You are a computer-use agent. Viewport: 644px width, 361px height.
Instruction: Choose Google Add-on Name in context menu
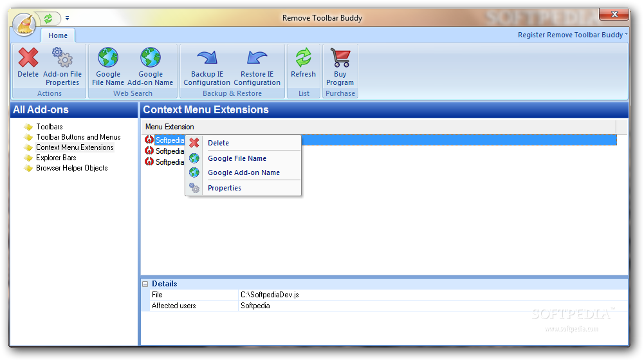(x=244, y=173)
